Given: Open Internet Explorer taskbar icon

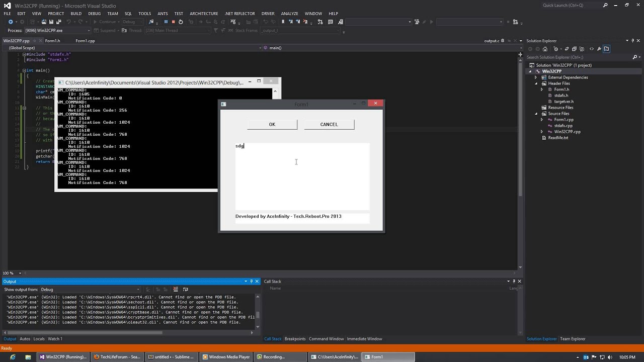Looking at the screenshot, I should [x=13, y=357].
